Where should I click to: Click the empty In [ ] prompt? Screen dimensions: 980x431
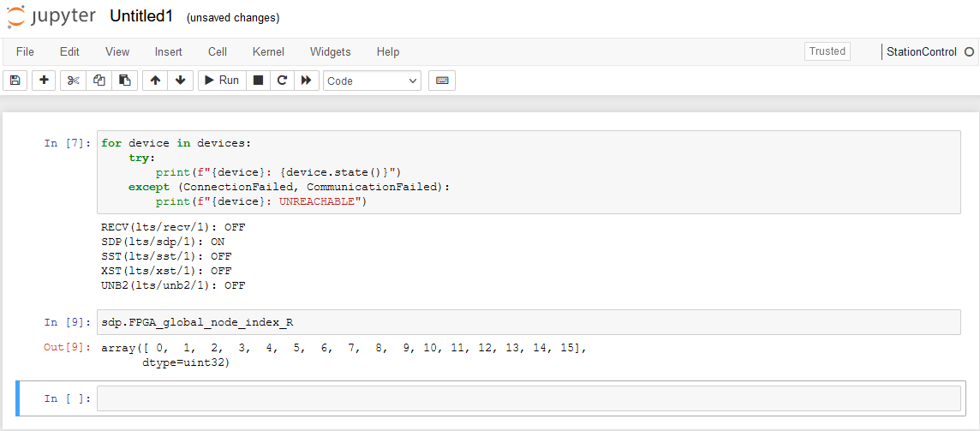click(69, 398)
